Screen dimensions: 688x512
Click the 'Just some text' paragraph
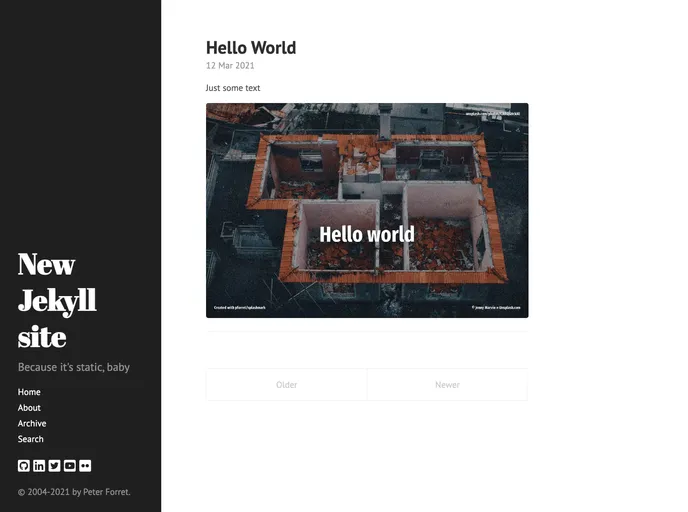(x=233, y=88)
